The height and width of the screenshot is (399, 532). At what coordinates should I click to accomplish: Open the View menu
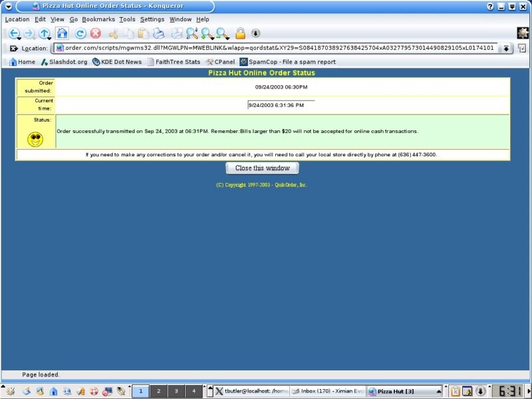click(x=57, y=19)
